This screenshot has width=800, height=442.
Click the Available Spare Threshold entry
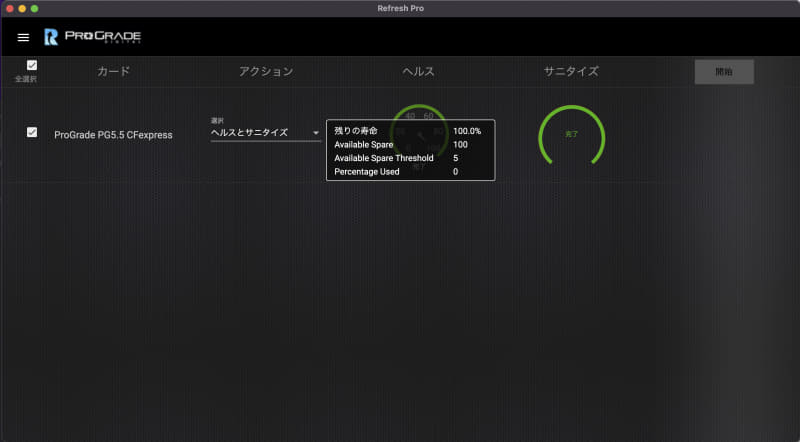click(384, 158)
